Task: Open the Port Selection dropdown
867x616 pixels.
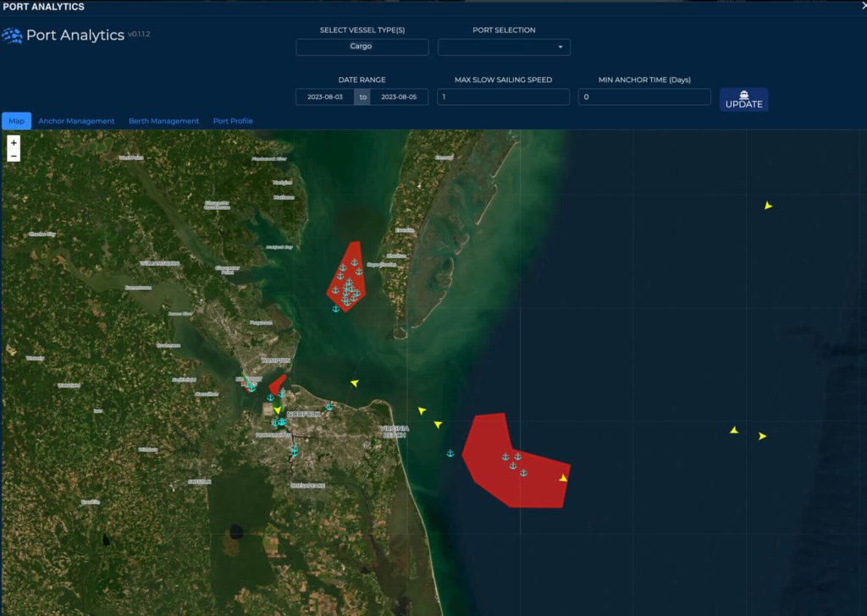Action: (x=504, y=47)
